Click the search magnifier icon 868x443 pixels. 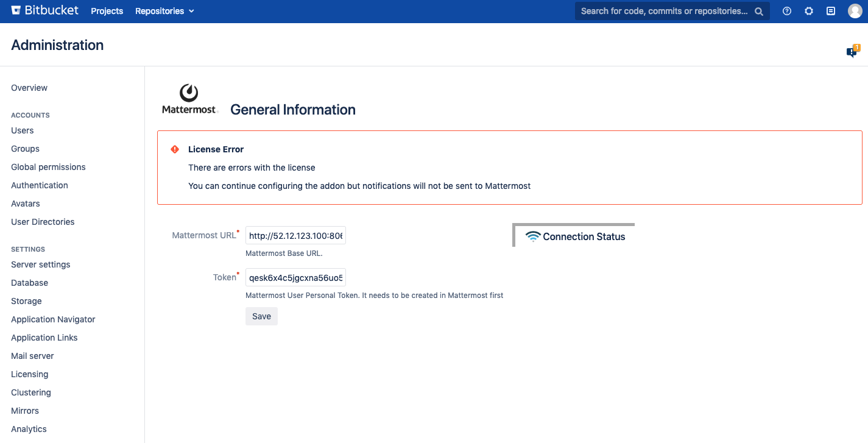[x=759, y=11]
